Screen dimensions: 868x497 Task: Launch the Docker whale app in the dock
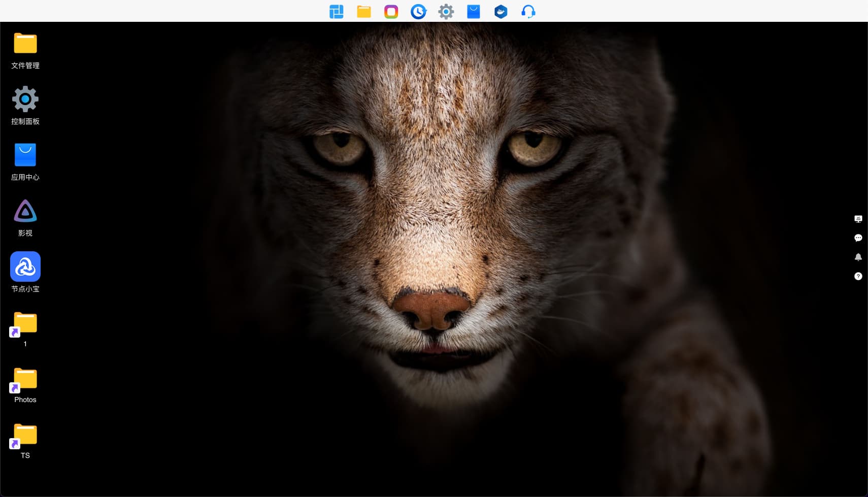pos(501,11)
